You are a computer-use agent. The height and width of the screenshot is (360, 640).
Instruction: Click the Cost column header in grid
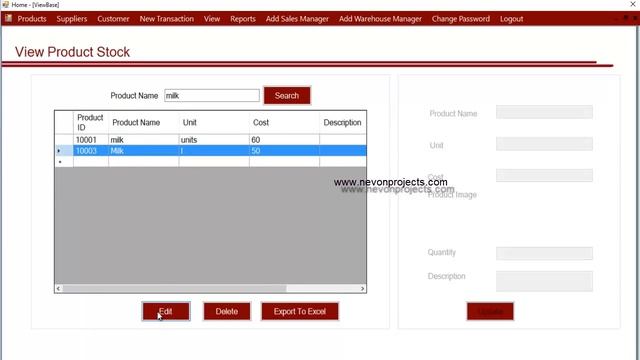(284, 122)
